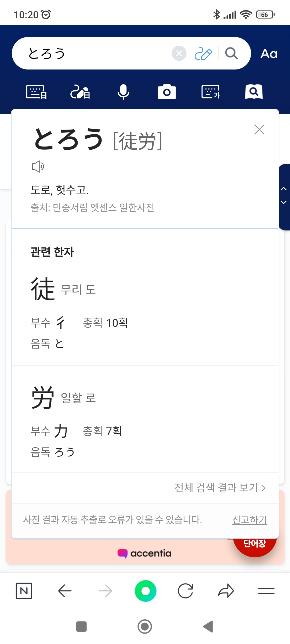
Task: Refresh the page in browser bar
Action: pos(186,591)
